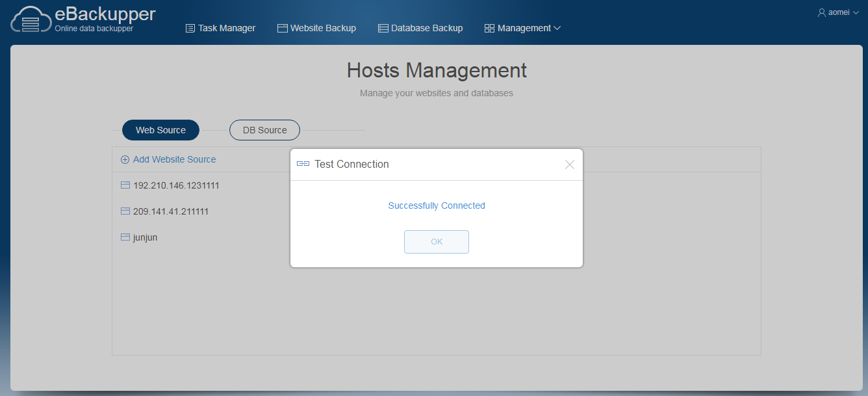
Task: Click the eBackupper brand name
Action: pos(105,14)
